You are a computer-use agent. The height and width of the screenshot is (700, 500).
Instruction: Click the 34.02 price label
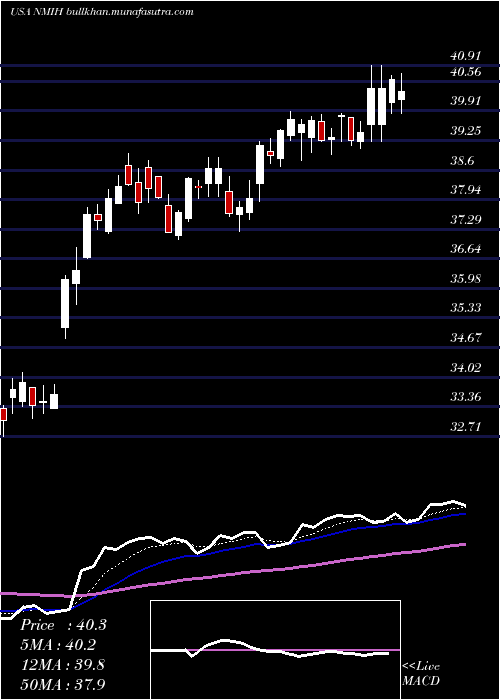(466, 367)
